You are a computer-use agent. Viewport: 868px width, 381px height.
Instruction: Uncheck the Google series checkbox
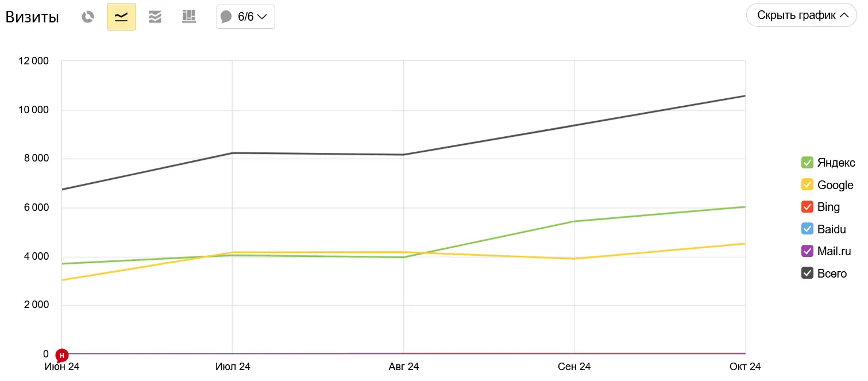[807, 185]
